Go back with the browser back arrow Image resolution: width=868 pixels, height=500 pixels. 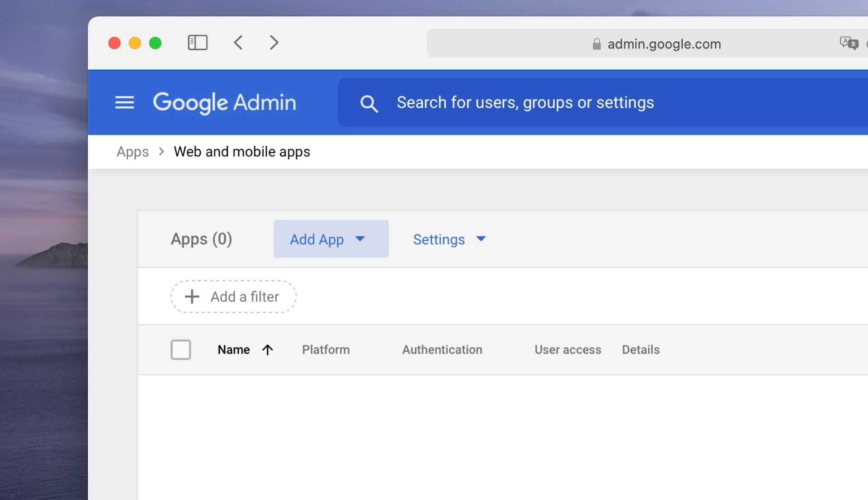click(238, 43)
